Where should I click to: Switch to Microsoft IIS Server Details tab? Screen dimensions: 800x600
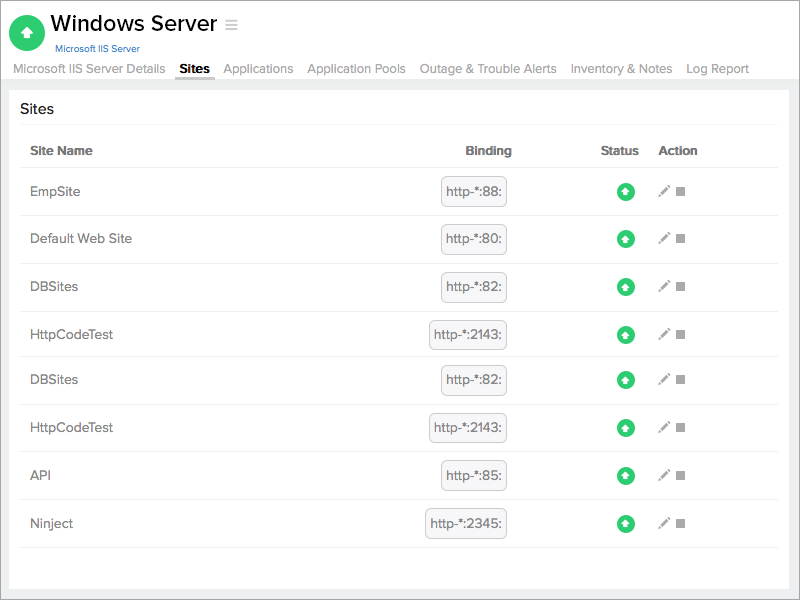pyautogui.click(x=89, y=69)
